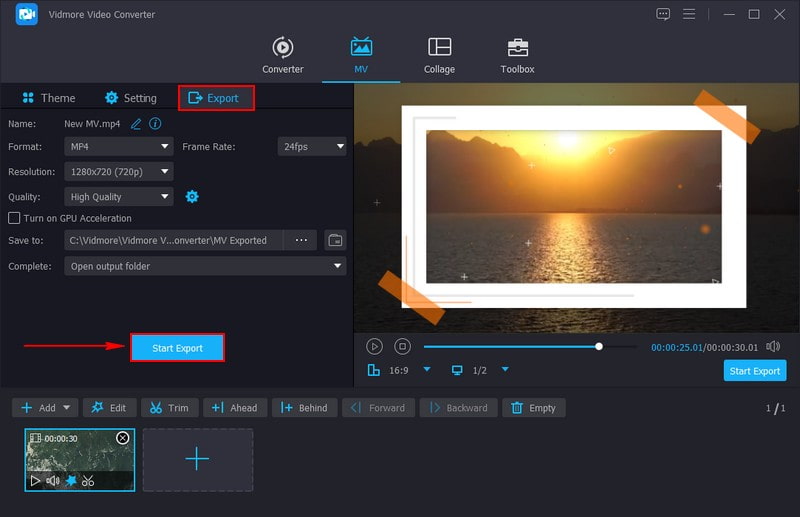Expand the Resolution 1280x720 dropdown

tap(119, 172)
